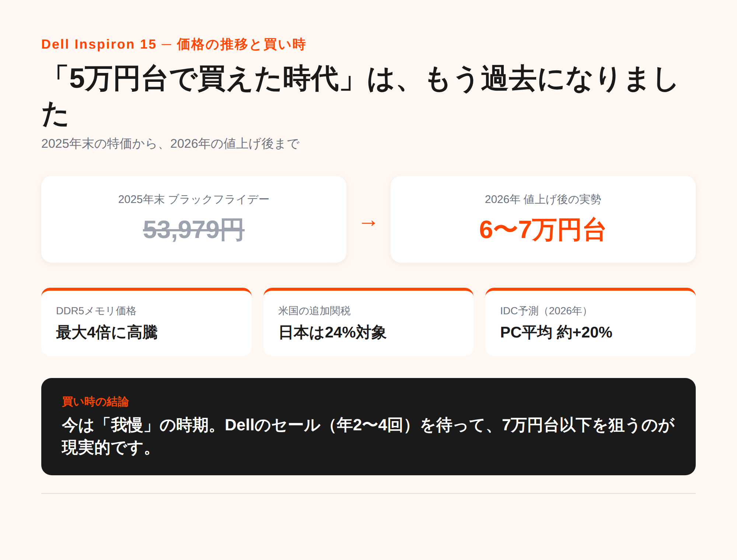Click the orange top bar of IDC card
Viewport: 737px width, 560px height.
click(x=590, y=289)
